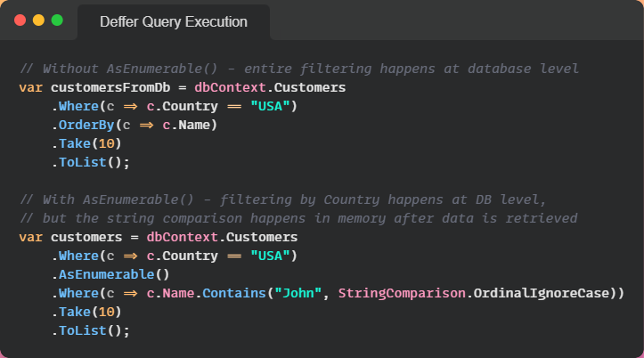Click the comment line about string comparison in memory
The width and height of the screenshot is (644, 358).
pos(298,218)
